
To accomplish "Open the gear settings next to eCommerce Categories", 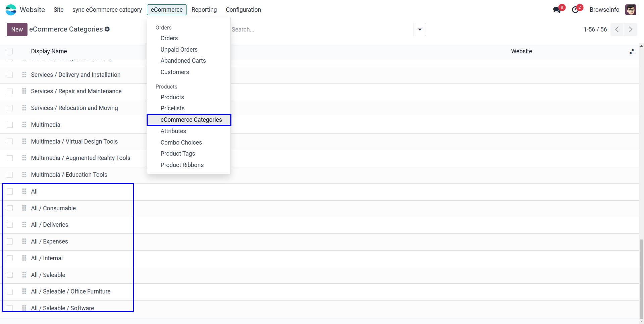I will (x=107, y=29).
